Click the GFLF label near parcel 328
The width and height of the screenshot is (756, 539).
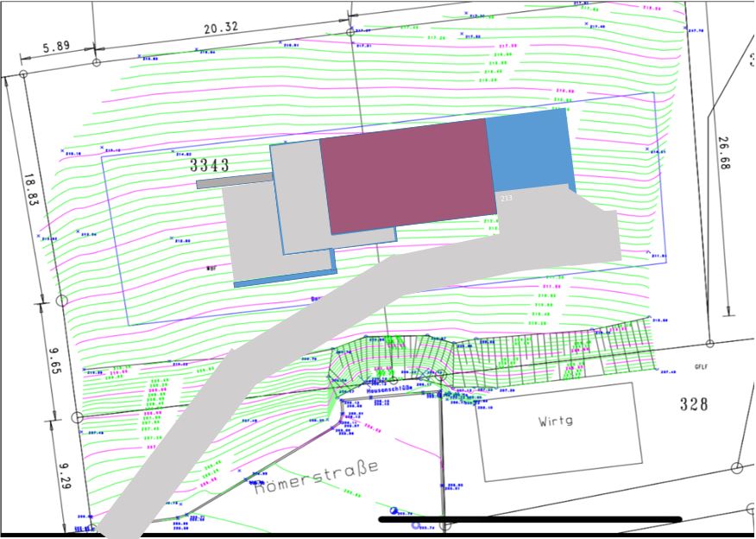pos(701,367)
